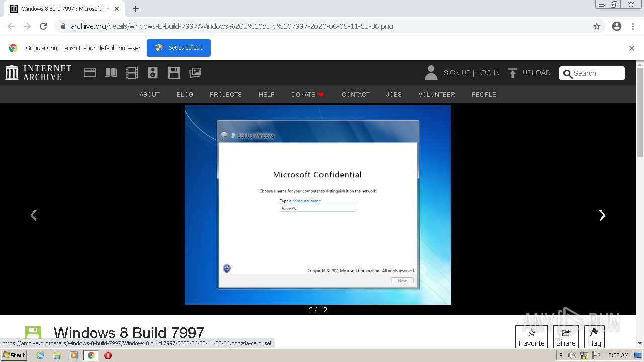Open Internet Explorer from the taskbar
644x362 pixels.
(x=40, y=355)
